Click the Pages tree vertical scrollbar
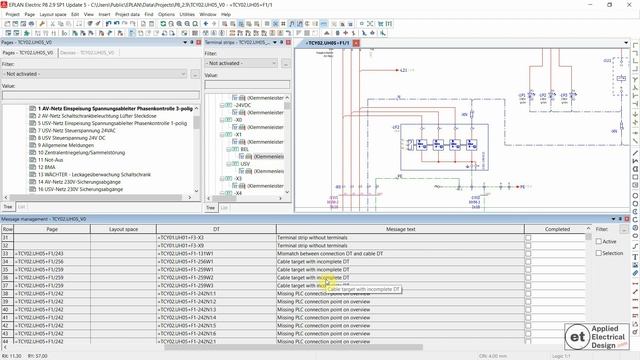The height and width of the screenshot is (360, 640). 197,122
